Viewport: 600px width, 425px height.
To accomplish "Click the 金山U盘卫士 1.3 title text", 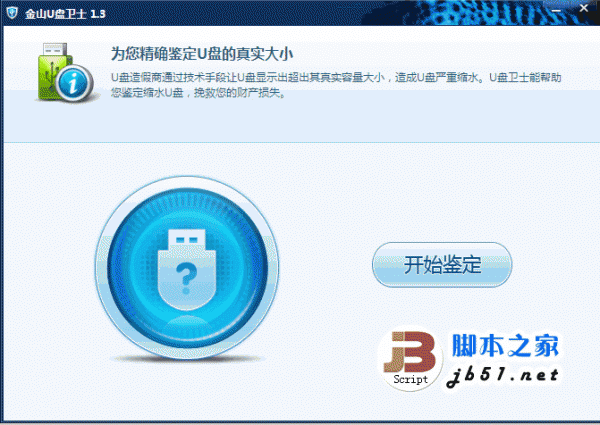I will point(65,14).
